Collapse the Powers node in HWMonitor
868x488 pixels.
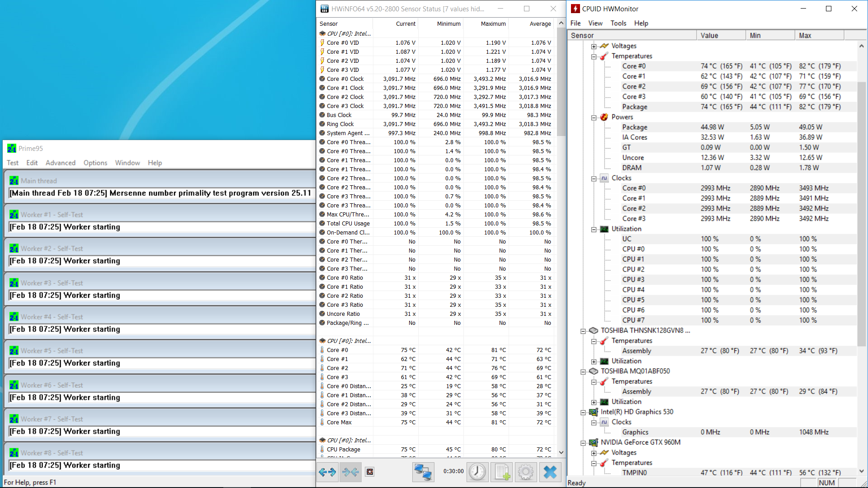pos(594,117)
